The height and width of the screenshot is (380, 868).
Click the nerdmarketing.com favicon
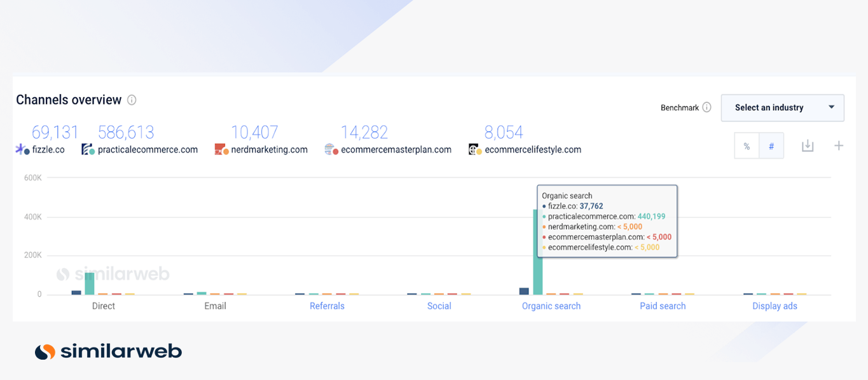coord(221,150)
